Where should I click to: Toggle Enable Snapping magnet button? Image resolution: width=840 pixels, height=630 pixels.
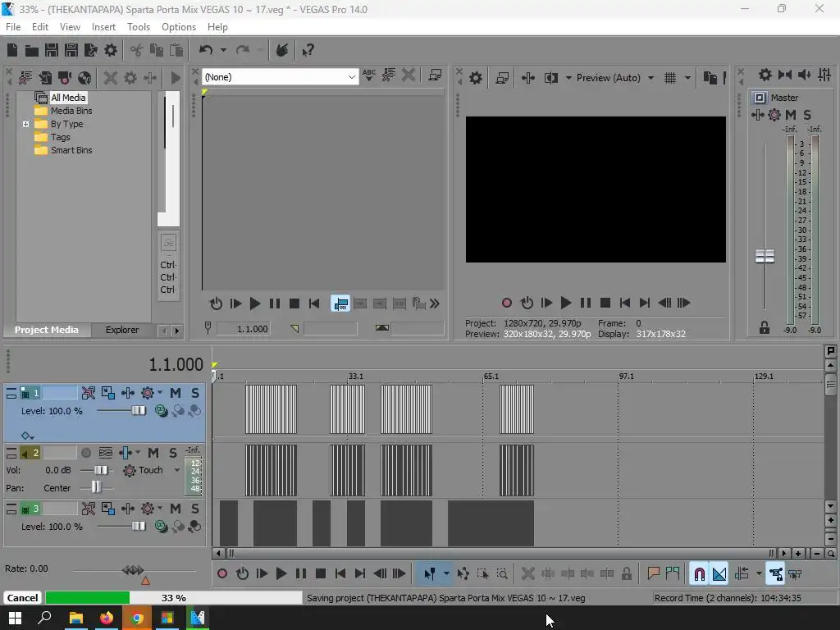[699, 573]
